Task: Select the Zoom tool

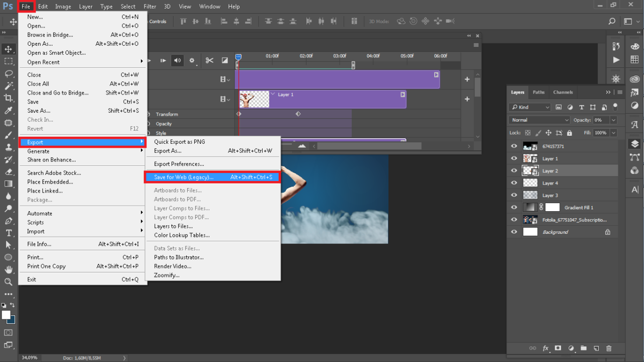Action: [9, 282]
